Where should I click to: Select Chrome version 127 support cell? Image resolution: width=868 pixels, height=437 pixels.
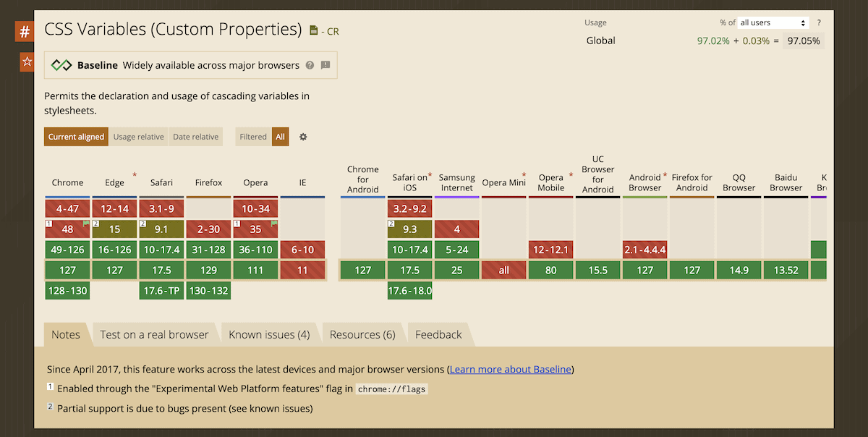[x=67, y=270]
